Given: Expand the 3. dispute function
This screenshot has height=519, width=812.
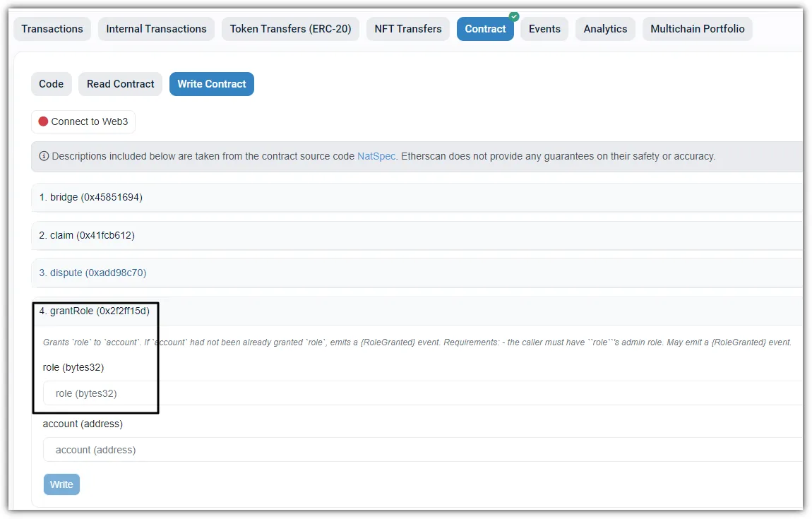Looking at the screenshot, I should click(x=417, y=273).
